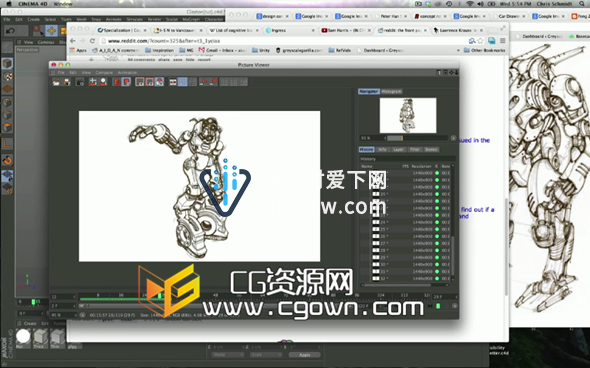Screen dimensions: 590x368
Task: Click the volume icon in macOS menu bar
Action: [480, 4]
